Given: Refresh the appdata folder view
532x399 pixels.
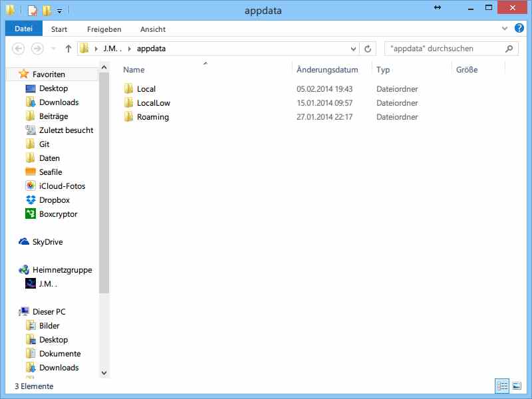Looking at the screenshot, I should click(368, 49).
